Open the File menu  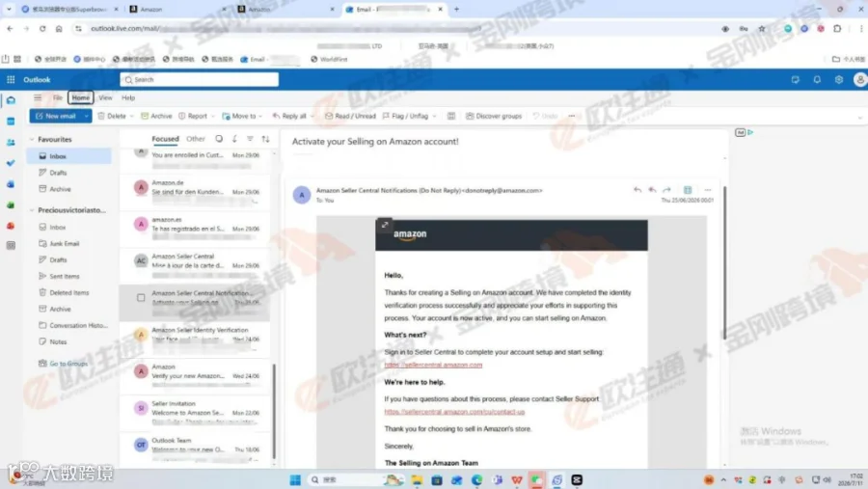coord(58,98)
